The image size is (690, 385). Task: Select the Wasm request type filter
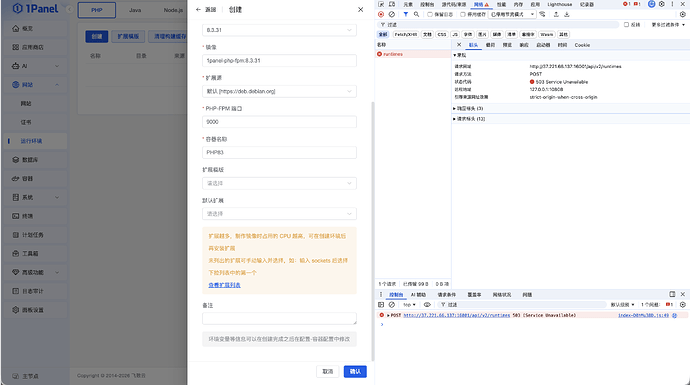point(547,34)
